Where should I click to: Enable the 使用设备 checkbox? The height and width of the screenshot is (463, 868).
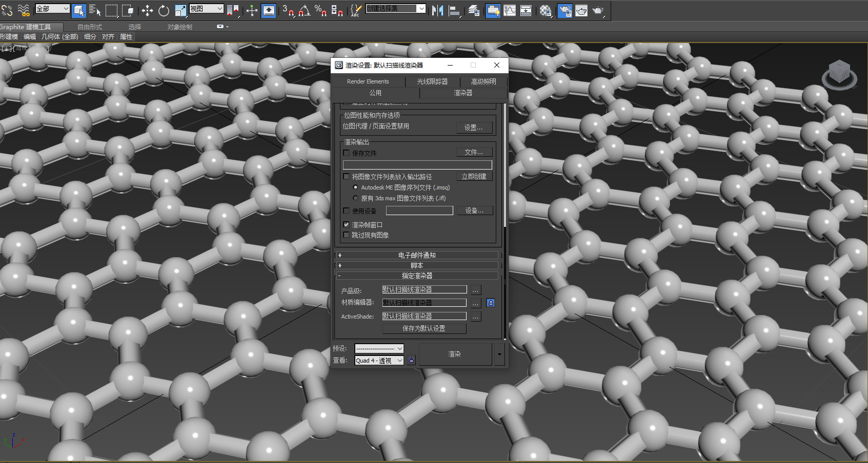coord(346,211)
